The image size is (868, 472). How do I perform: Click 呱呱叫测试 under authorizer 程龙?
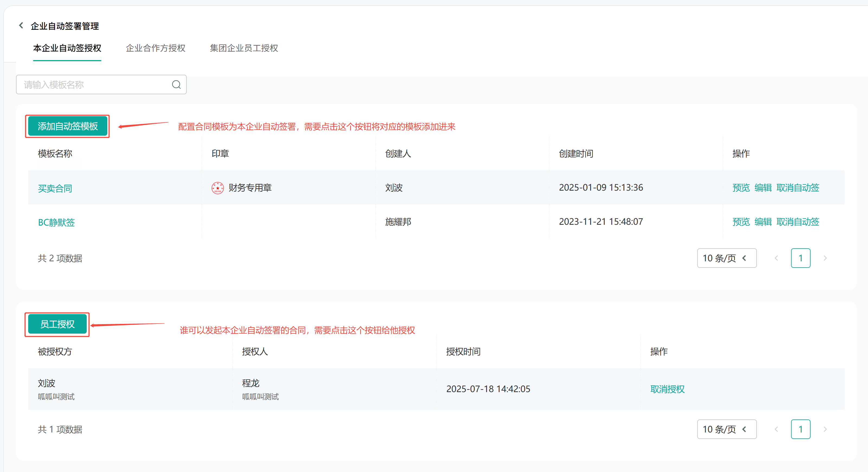pos(260,397)
